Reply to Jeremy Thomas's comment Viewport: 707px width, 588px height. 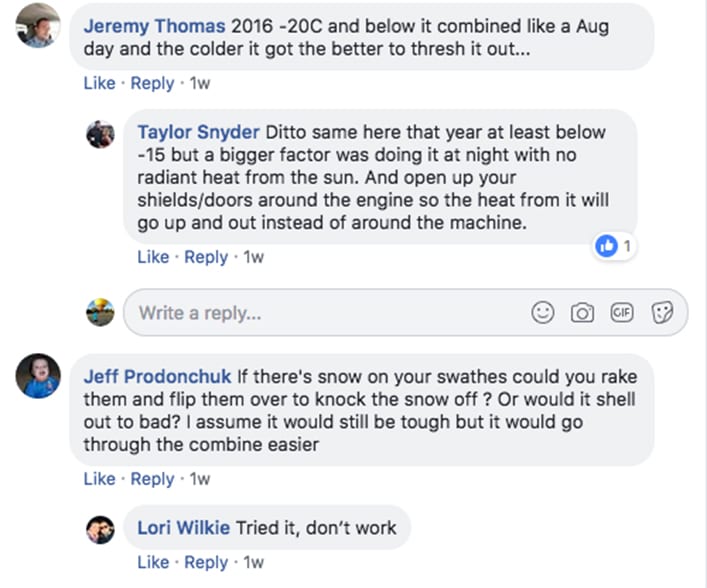tap(152, 84)
